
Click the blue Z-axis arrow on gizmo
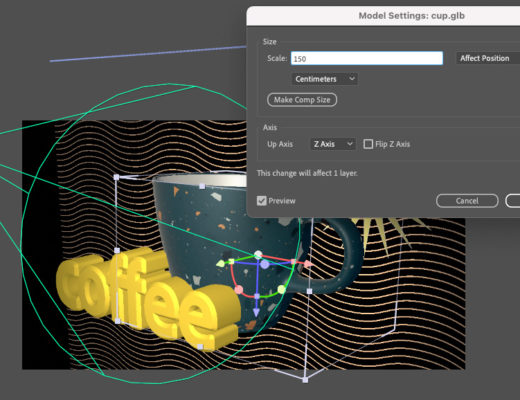point(256,312)
